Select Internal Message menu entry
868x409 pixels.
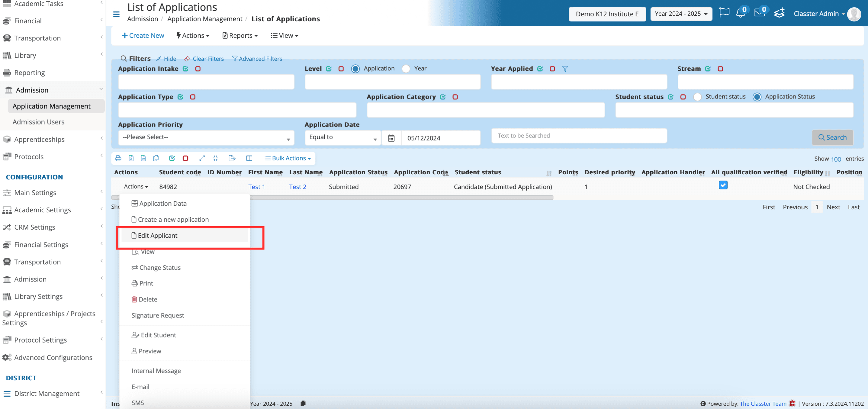tap(184, 371)
